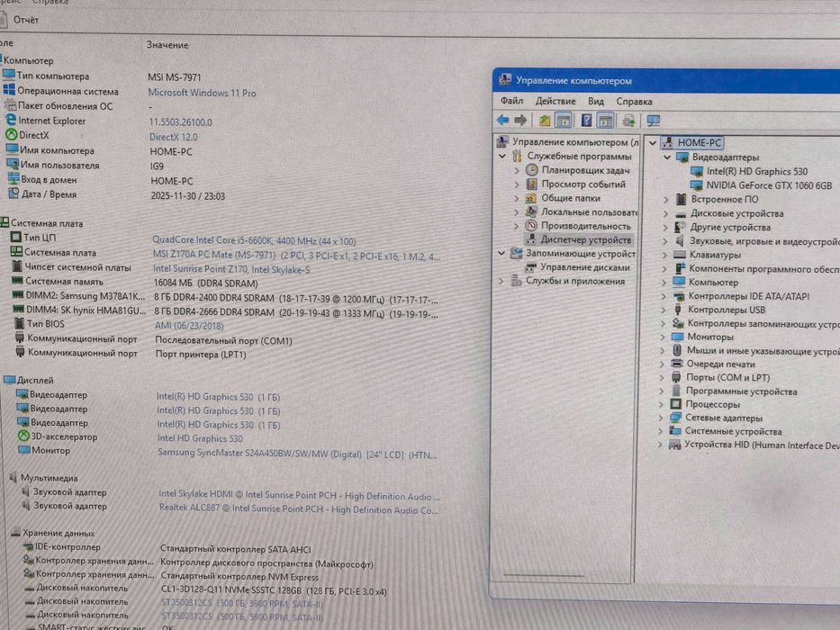Image resolution: width=840 pixels, height=630 pixels.
Task: Collapse the HOME-PC root in device tree
Action: click(x=653, y=142)
